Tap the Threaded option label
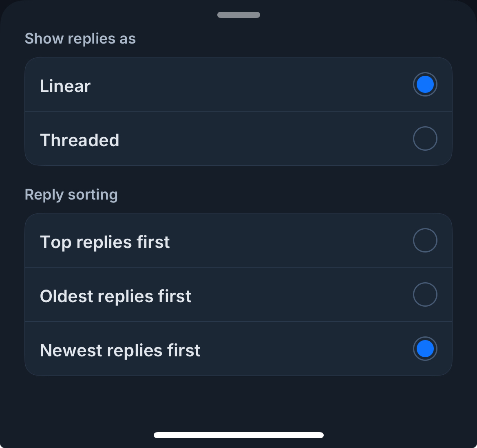Viewport: 477px width, 448px height. (x=79, y=141)
